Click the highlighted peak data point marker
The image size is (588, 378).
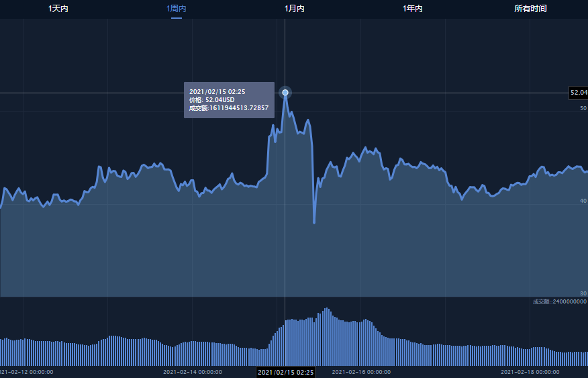point(285,93)
